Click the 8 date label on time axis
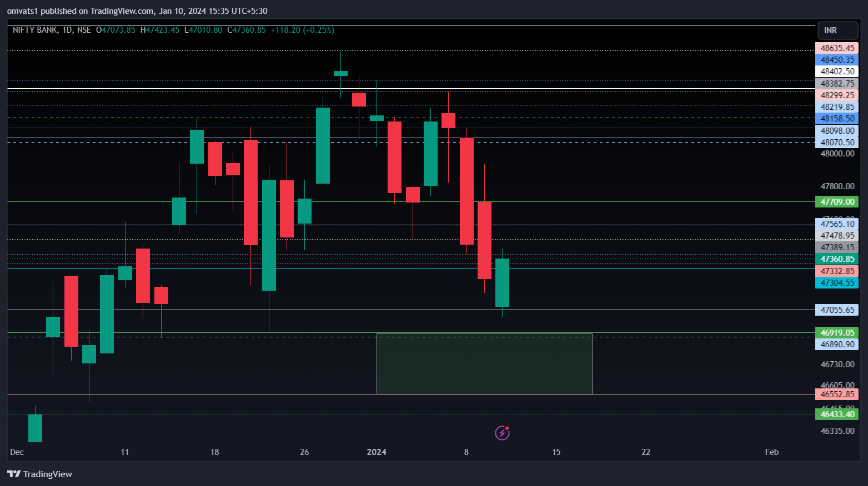This screenshot has height=486, width=868. click(466, 452)
